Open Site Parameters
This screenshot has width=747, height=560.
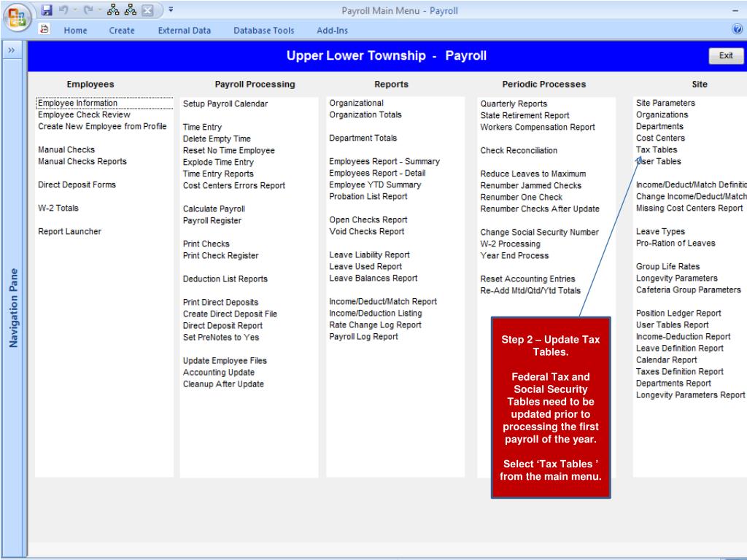pyautogui.click(x=665, y=103)
